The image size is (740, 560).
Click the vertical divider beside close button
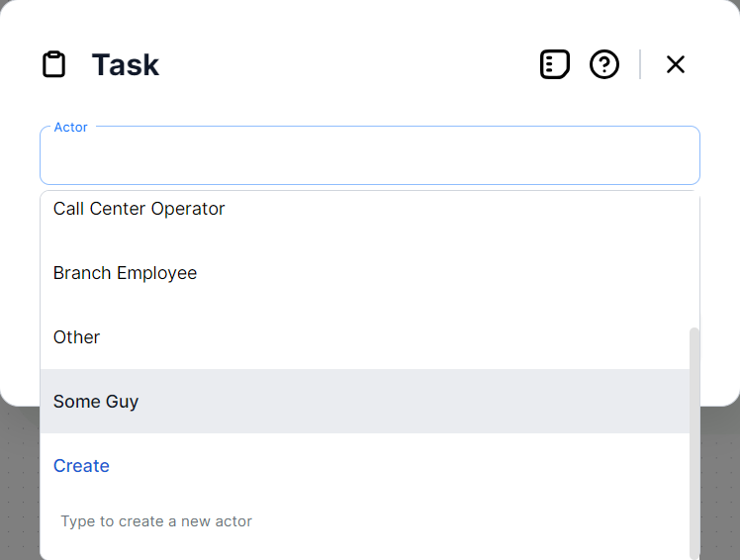point(640,64)
